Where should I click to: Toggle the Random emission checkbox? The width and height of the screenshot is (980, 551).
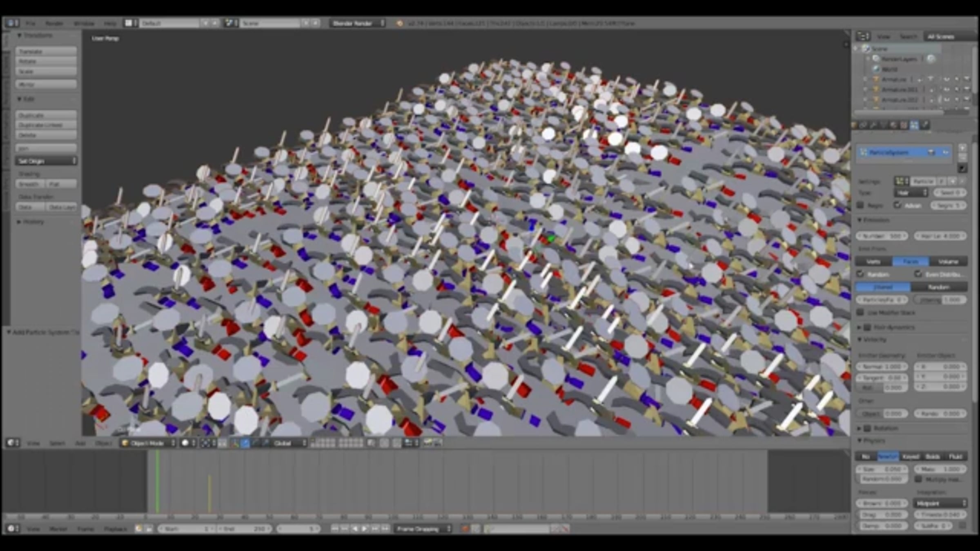point(861,274)
